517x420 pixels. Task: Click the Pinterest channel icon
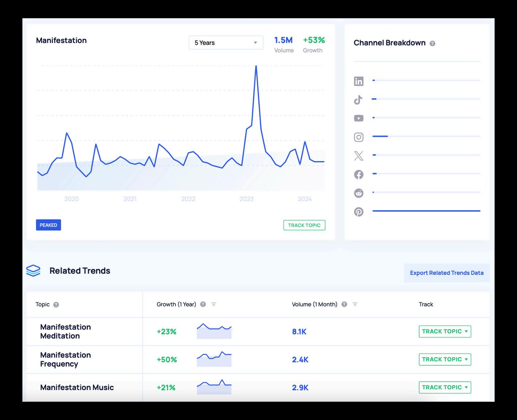[x=359, y=212]
